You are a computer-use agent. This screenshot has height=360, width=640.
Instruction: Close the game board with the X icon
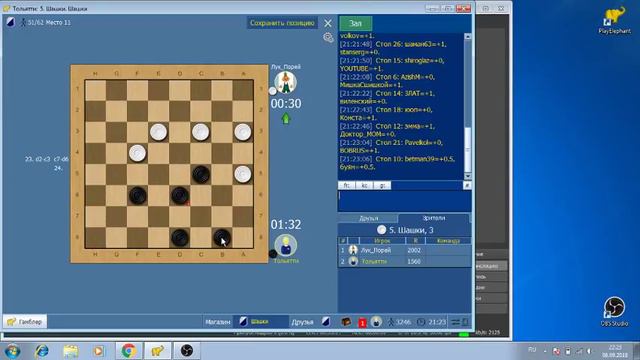(x=328, y=23)
